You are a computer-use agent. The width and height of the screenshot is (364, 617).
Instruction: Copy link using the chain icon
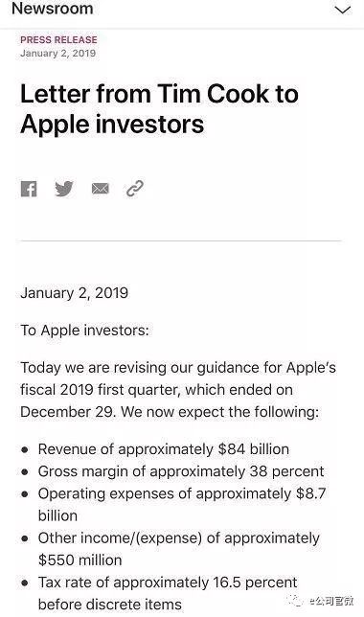coord(135,189)
